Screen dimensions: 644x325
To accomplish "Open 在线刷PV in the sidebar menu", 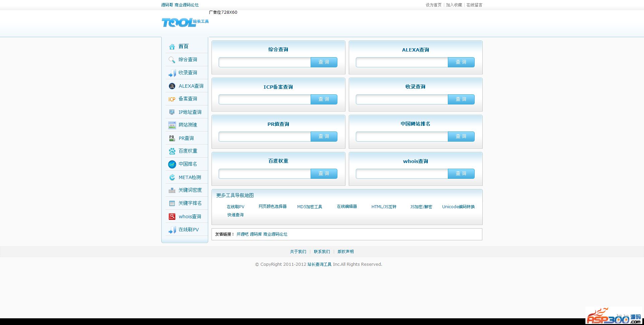I will tap(189, 230).
